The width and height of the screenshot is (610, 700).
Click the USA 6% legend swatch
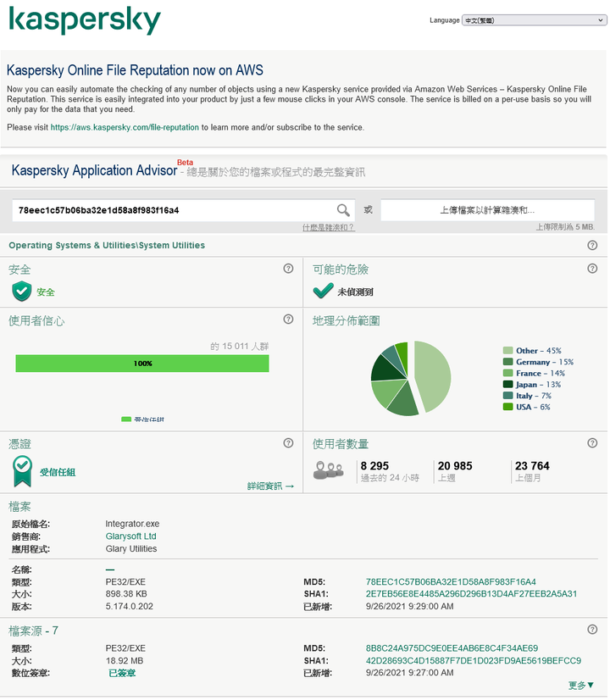(x=507, y=407)
